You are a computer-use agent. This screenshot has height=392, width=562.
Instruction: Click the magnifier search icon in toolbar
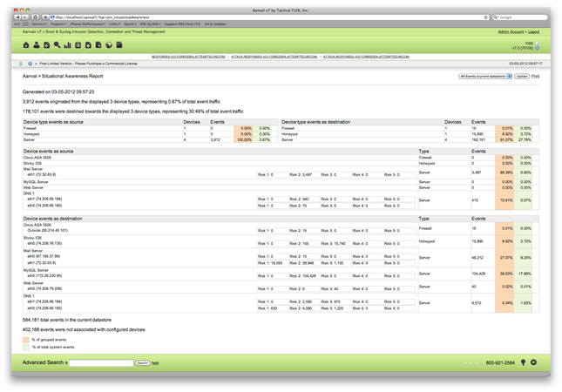tap(58, 45)
